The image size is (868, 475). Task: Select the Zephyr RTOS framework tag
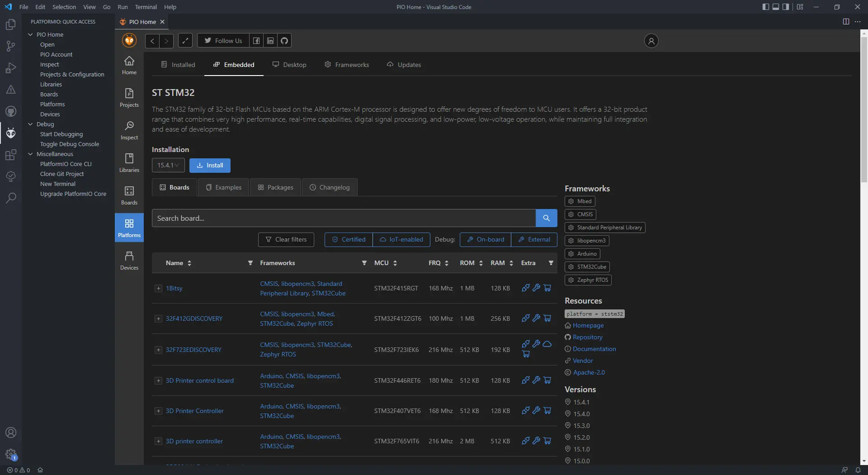pyautogui.click(x=588, y=280)
